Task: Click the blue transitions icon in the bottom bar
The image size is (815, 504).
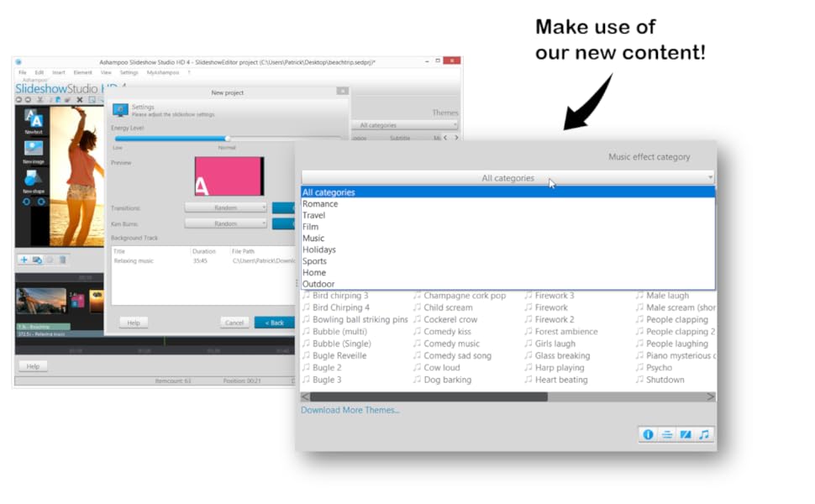Action: [686, 434]
